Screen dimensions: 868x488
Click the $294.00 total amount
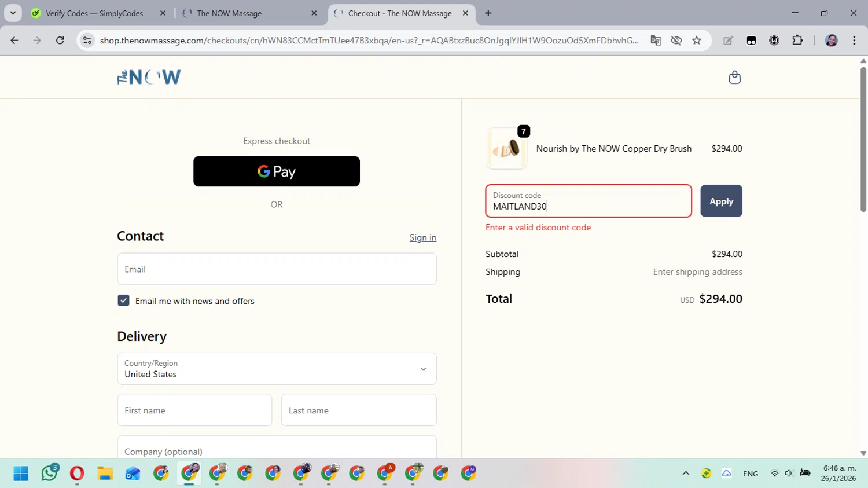[x=720, y=299]
